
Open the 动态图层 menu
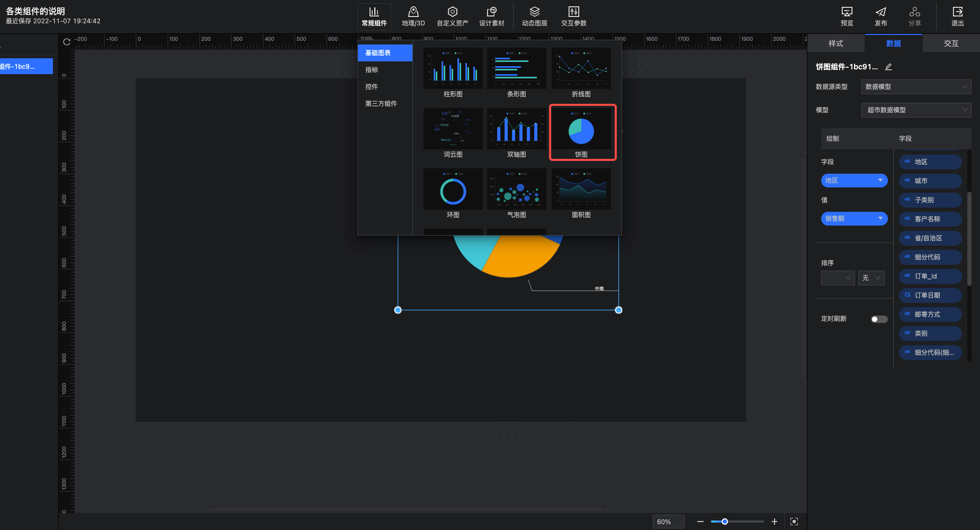[x=535, y=16]
